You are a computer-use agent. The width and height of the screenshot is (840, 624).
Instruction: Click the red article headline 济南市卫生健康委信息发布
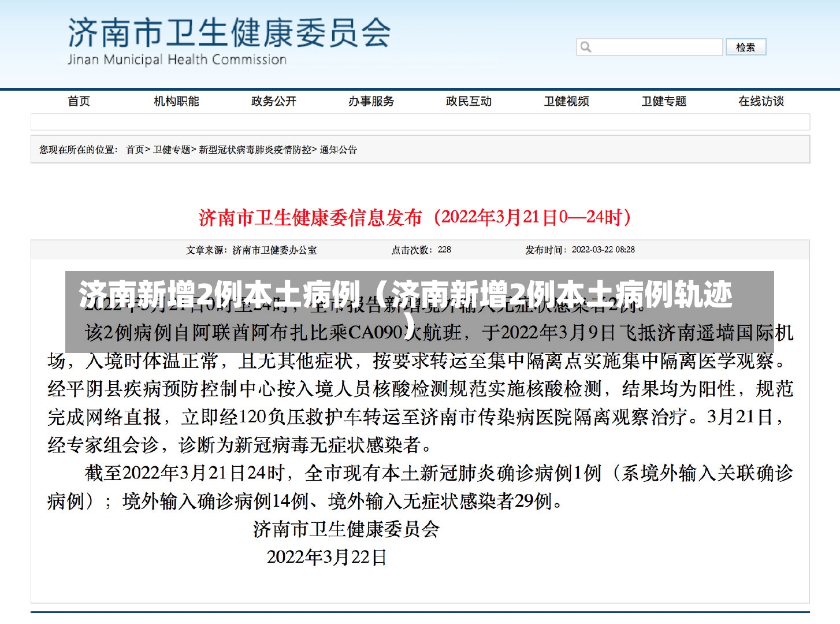[415, 217]
